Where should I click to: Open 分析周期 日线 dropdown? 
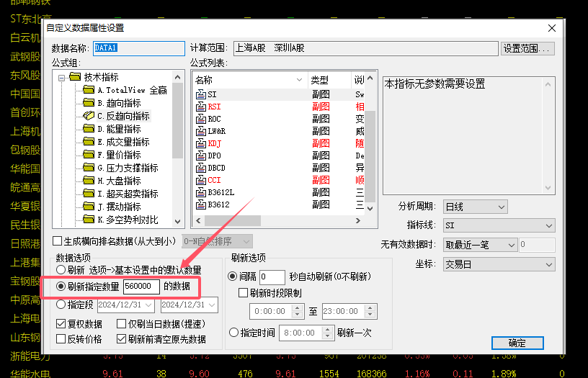tap(501, 207)
